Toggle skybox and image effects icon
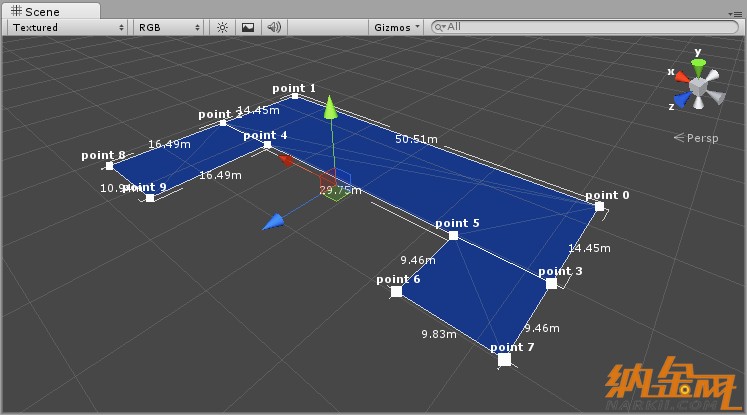This screenshot has width=747, height=415. point(248,28)
